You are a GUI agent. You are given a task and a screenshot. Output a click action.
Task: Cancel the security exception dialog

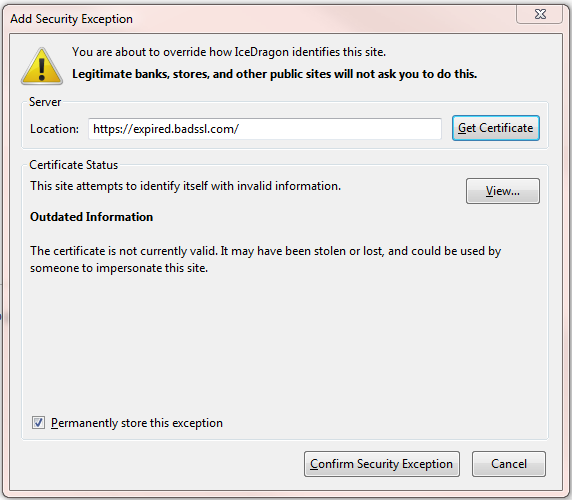(509, 464)
